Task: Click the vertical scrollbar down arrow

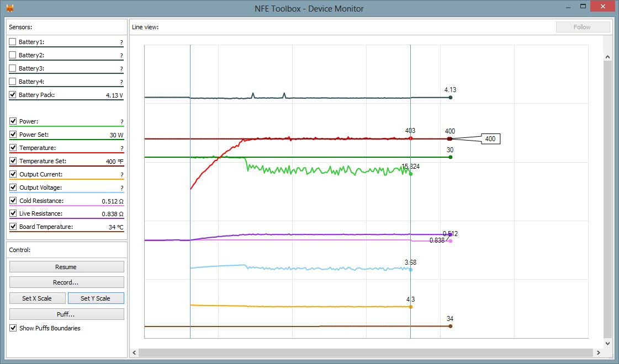Action: pos(607,343)
